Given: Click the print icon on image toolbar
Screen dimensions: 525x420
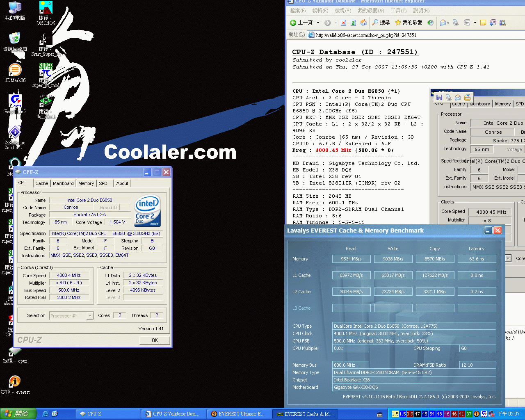Looking at the screenshot, I should [448, 97].
